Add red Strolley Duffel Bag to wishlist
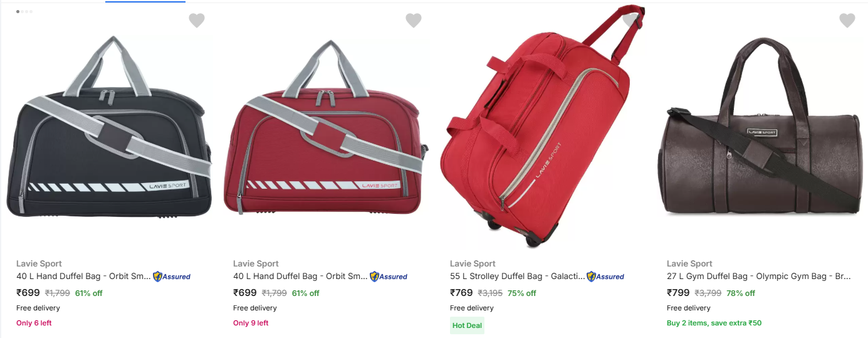 630,21
